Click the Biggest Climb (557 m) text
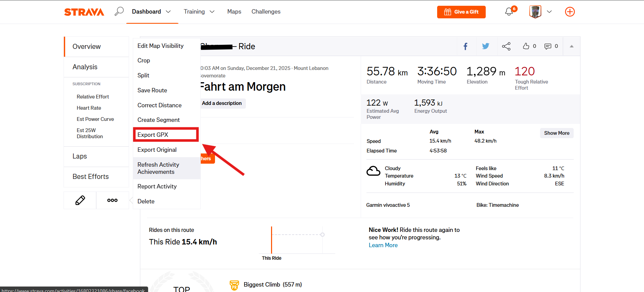This screenshot has height=292, width=644. point(272,285)
